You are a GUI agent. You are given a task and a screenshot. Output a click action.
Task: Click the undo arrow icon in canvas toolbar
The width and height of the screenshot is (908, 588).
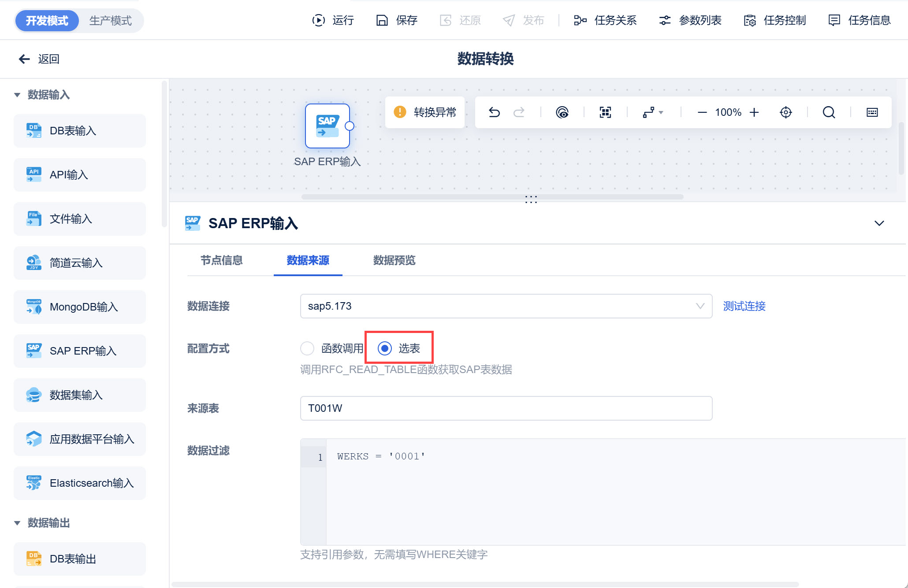pos(495,112)
